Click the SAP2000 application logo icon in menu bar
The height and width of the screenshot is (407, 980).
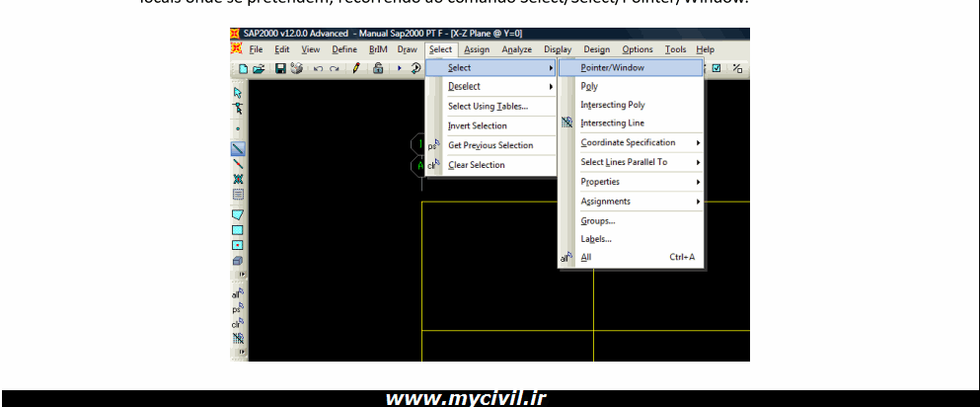click(x=236, y=48)
